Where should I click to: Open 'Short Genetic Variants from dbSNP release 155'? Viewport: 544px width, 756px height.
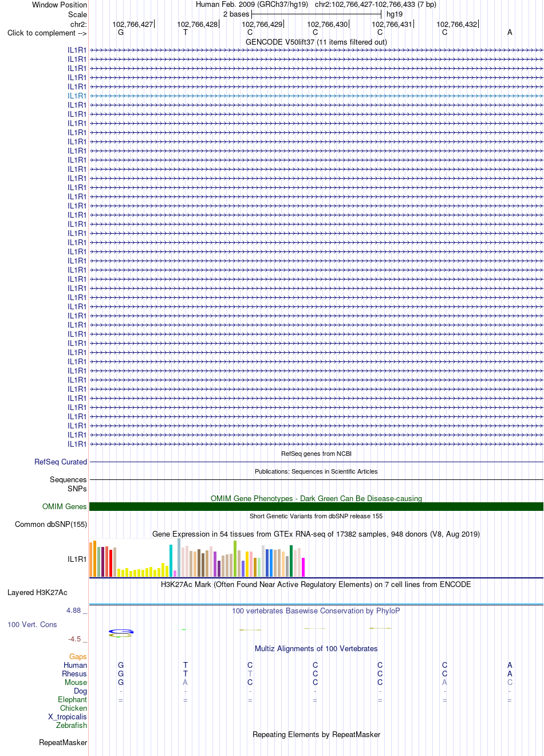click(x=316, y=516)
